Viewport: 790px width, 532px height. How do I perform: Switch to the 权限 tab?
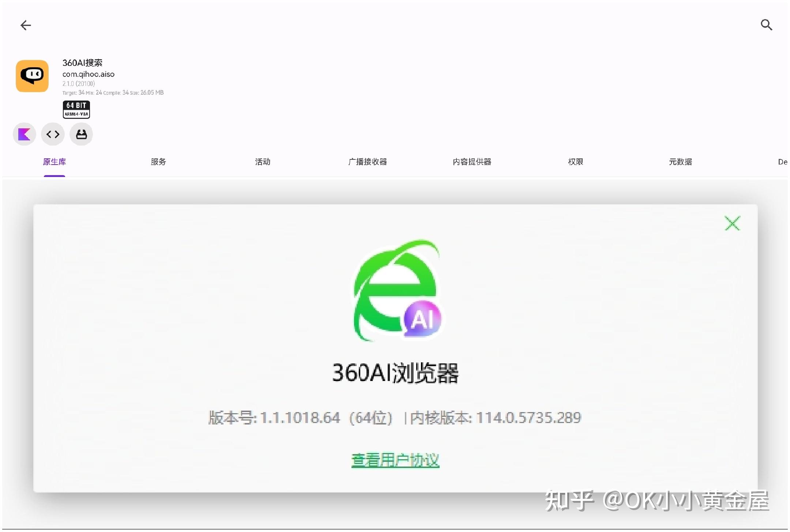pos(575,162)
